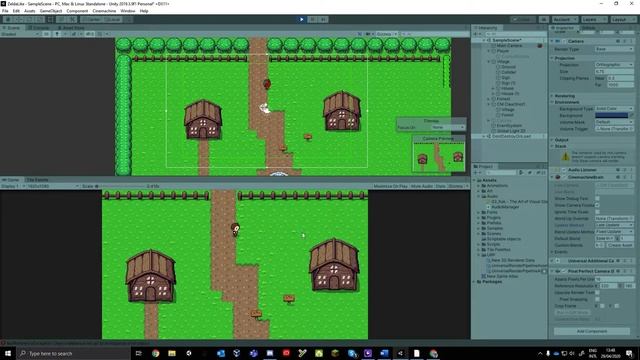Click the cloud services icon
Viewport: 640px width, 360px height.
pos(544,19)
